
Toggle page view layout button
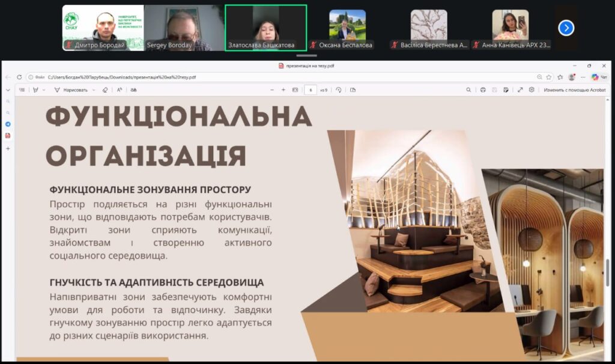click(x=353, y=90)
